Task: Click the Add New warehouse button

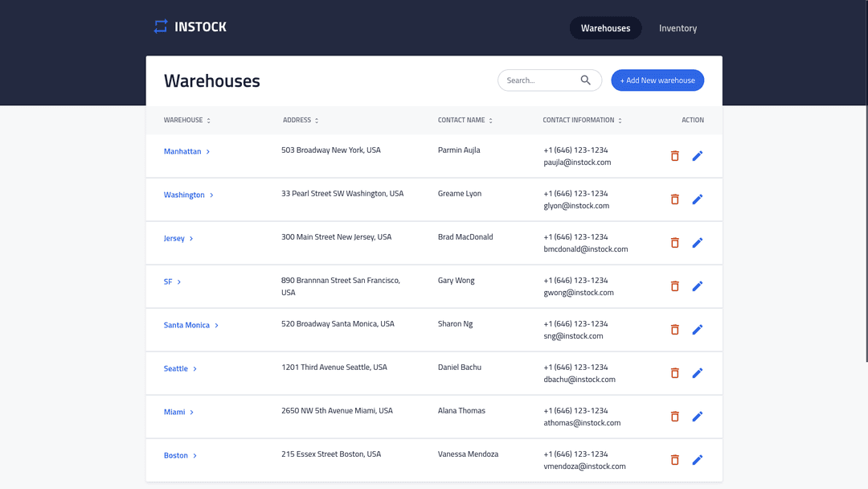Action: pyautogui.click(x=657, y=80)
